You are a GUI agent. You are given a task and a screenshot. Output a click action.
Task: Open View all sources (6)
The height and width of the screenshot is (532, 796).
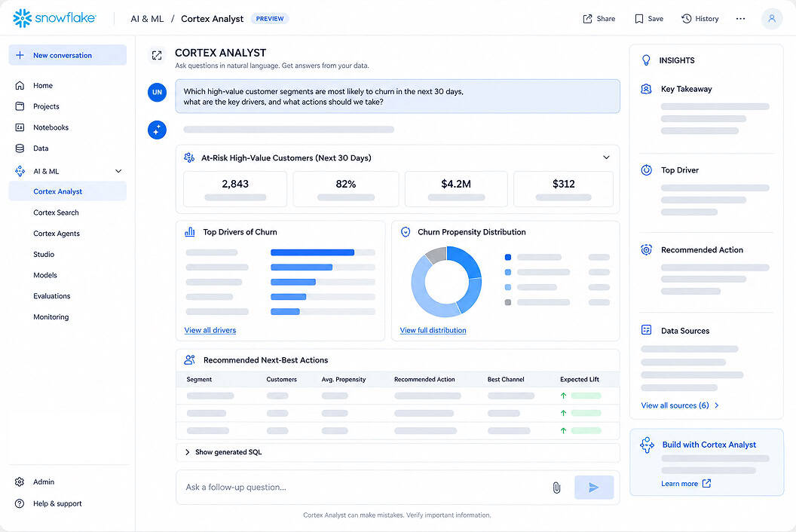[680, 405]
